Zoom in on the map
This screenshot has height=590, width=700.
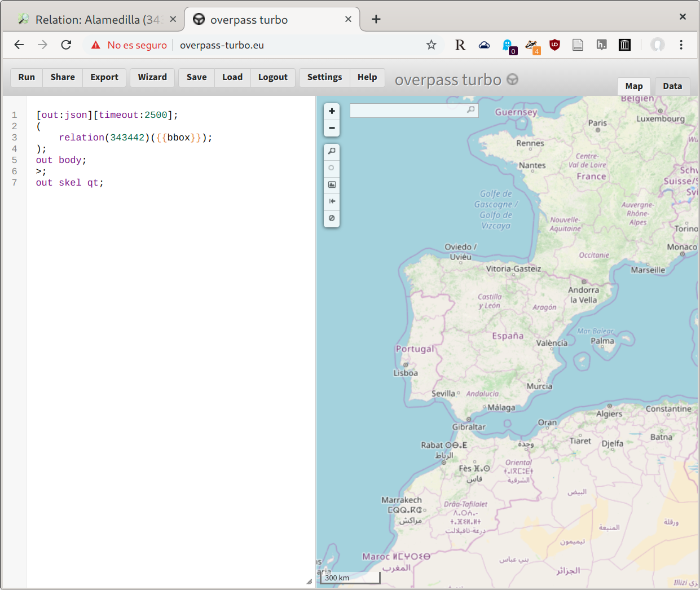pos(332,111)
